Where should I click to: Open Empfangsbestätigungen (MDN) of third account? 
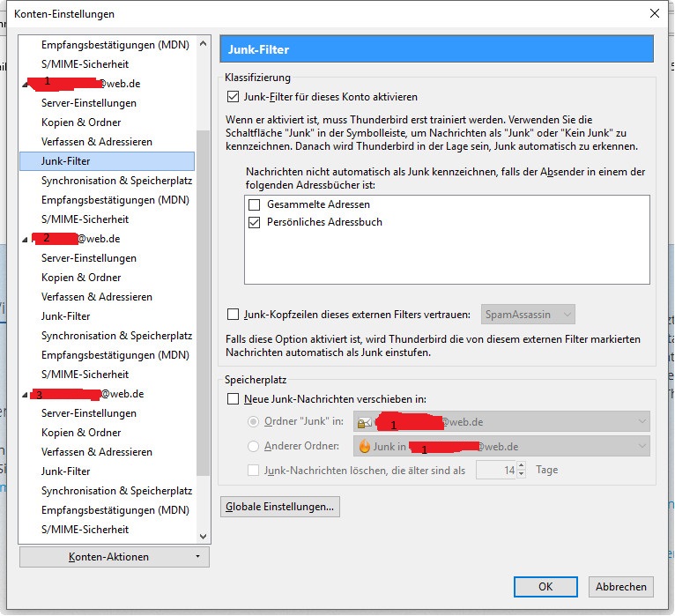[115, 509]
